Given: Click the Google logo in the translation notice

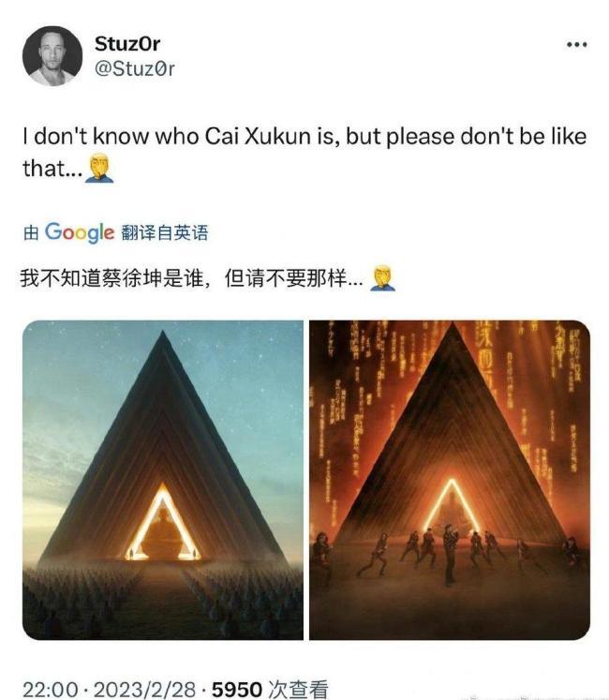Looking at the screenshot, I should pyautogui.click(x=80, y=232).
